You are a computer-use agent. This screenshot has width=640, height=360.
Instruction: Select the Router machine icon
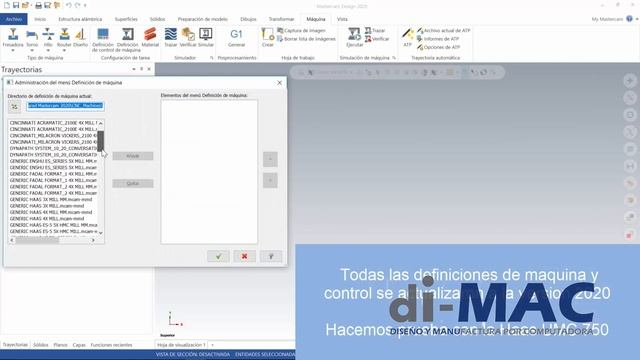tap(64, 37)
